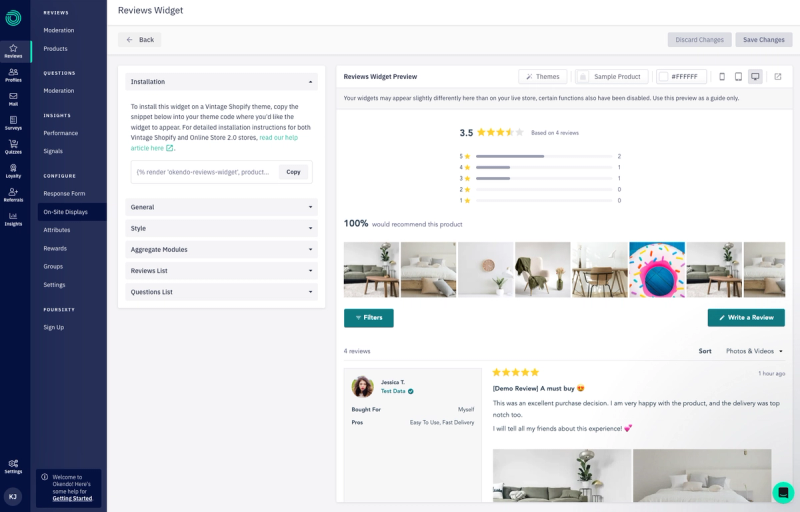Open Response Form menu item
The image size is (800, 512).
point(64,193)
